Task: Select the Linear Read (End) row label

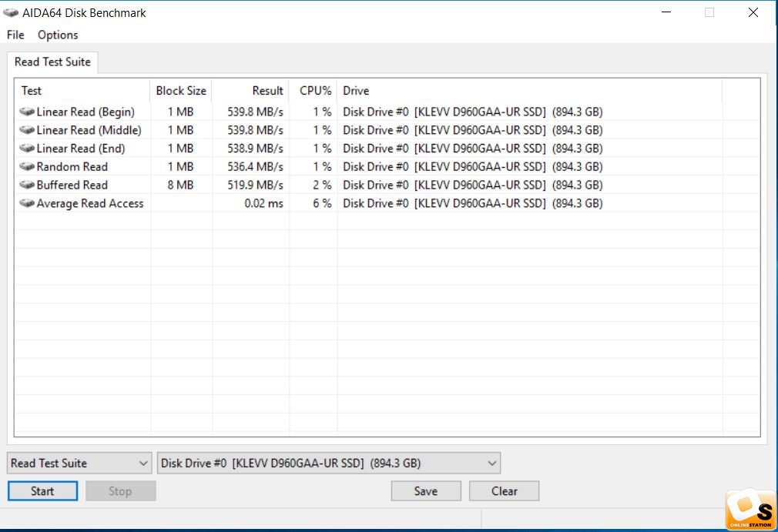Action: coord(81,149)
